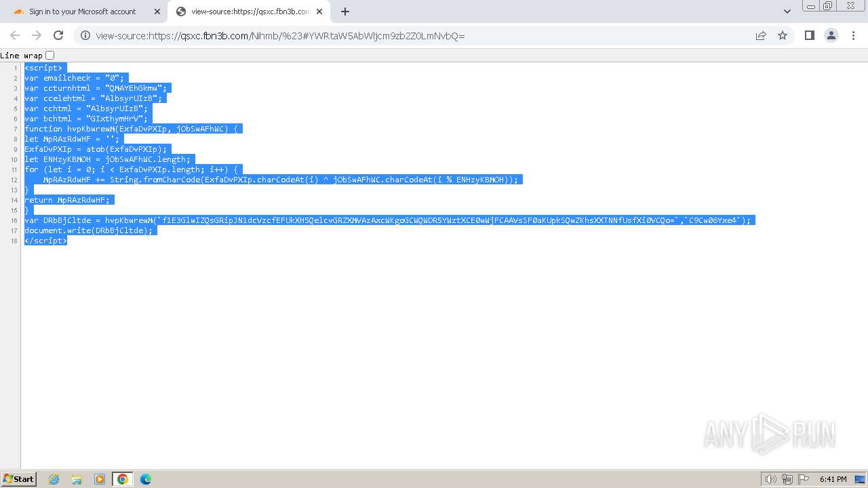Share this page icon

761,35
